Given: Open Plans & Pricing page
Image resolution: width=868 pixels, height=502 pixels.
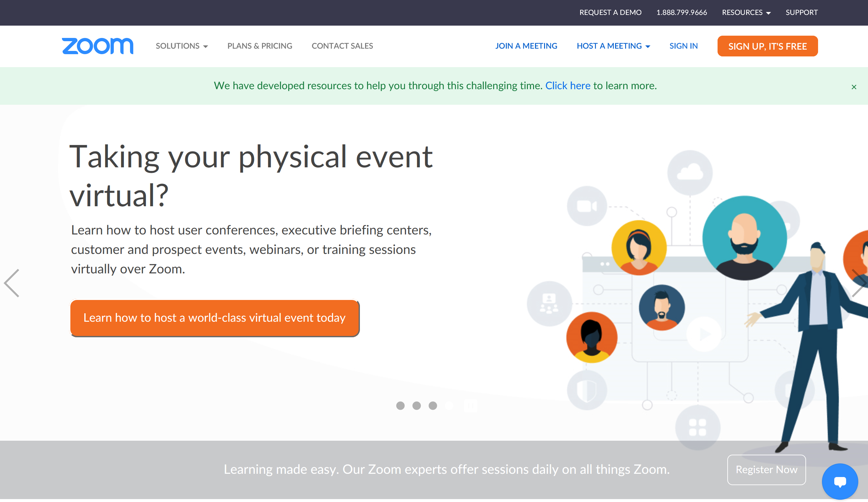Looking at the screenshot, I should tap(260, 46).
